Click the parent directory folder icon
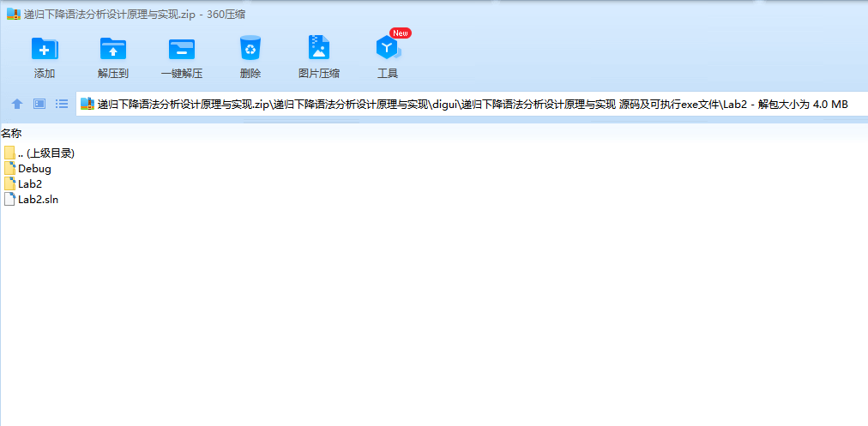 [9, 153]
